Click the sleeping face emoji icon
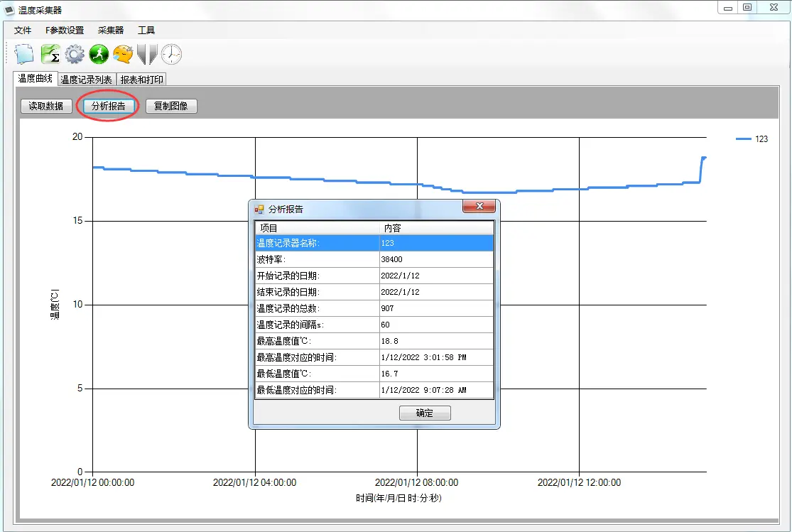 point(123,54)
